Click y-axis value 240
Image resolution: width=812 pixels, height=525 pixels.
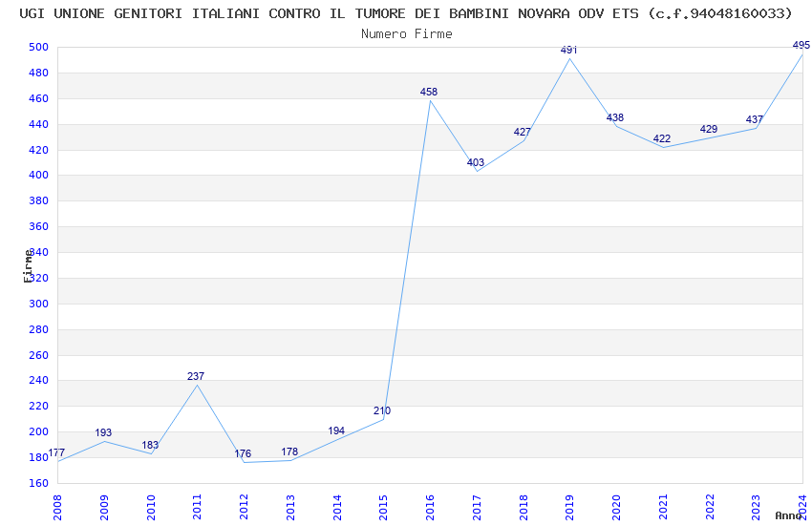coord(38,380)
